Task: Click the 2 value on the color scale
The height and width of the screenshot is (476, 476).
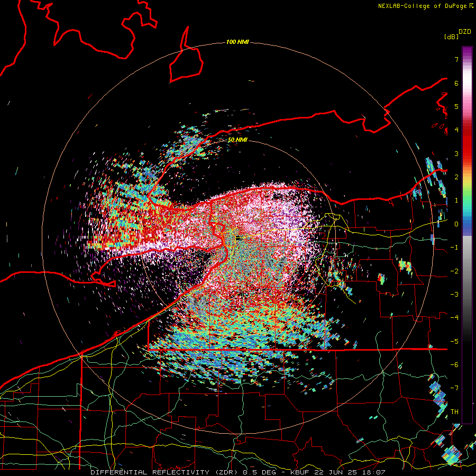Action: (456, 177)
